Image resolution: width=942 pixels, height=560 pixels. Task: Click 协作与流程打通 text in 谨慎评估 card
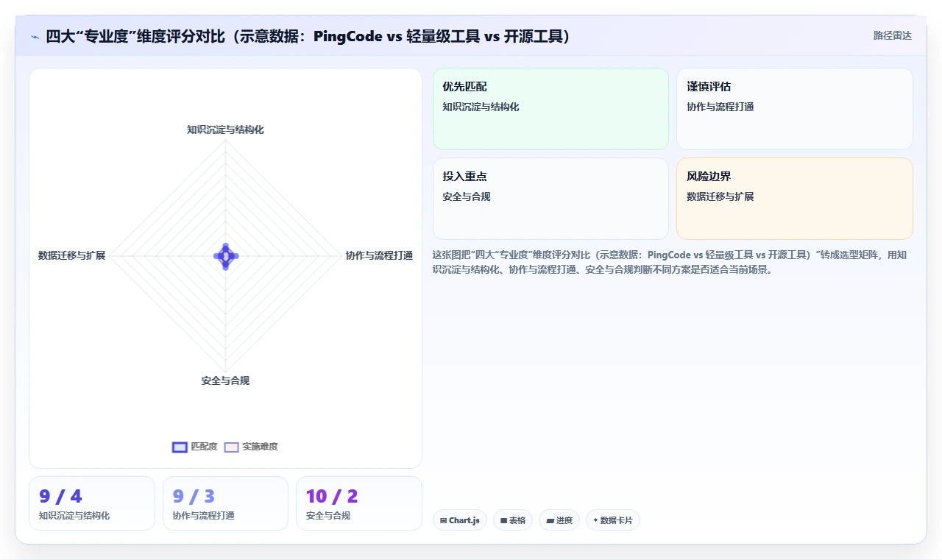tap(720, 107)
